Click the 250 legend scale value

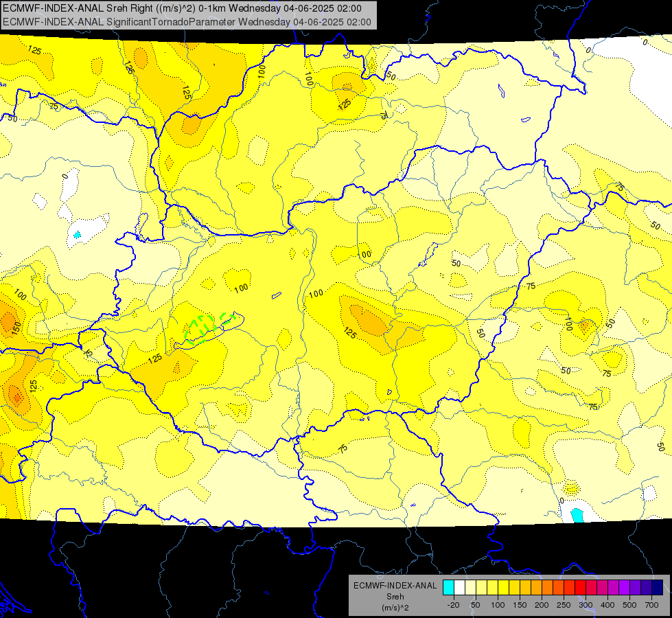(x=564, y=605)
